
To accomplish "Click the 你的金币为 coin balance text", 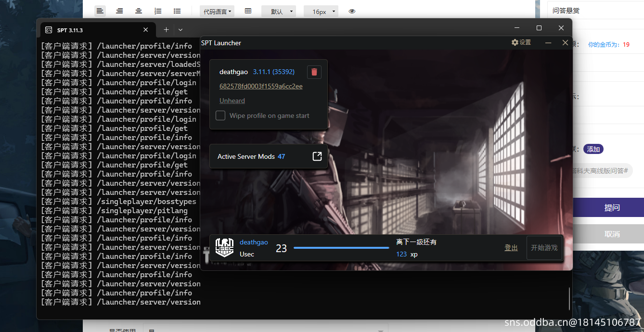I will point(609,44).
